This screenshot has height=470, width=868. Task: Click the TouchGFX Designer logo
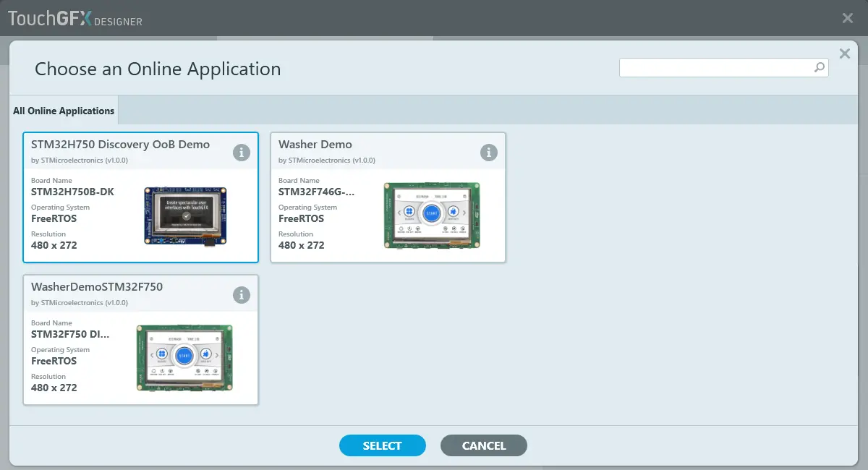[75, 19]
